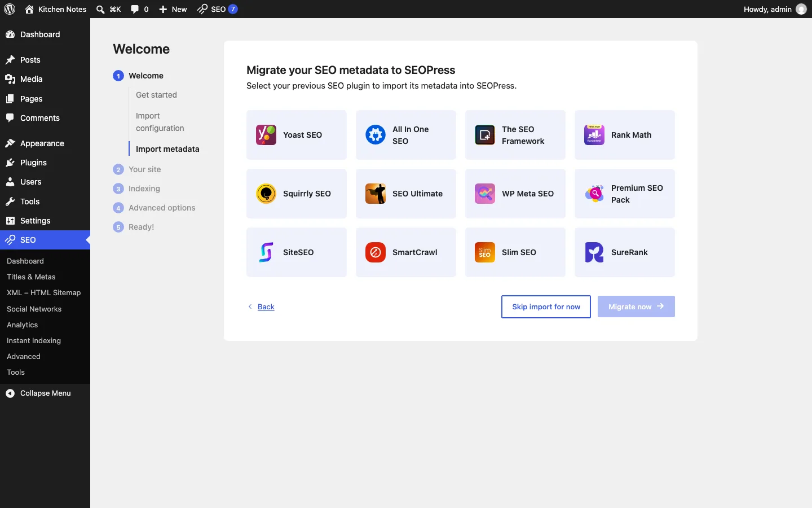Choose Squirrly SEO plugin label
Image resolution: width=812 pixels, height=508 pixels.
[307, 194]
